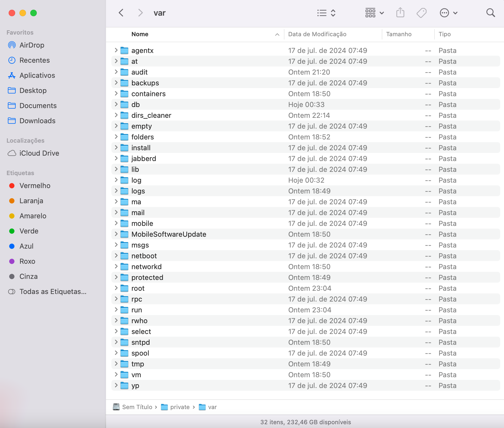
Task: Open the Share toolbar icon
Action: click(400, 13)
